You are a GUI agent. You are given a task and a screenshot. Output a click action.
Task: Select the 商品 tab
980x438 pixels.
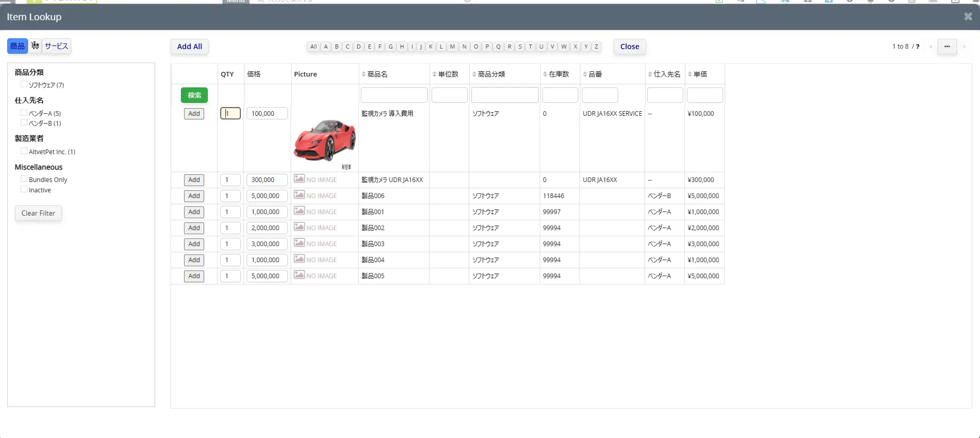tap(18, 46)
